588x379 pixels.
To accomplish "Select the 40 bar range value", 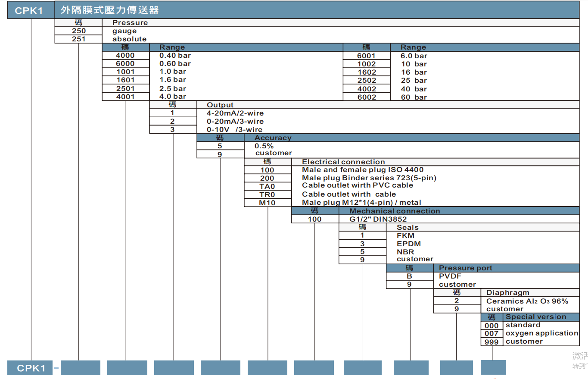I will tap(414, 89).
